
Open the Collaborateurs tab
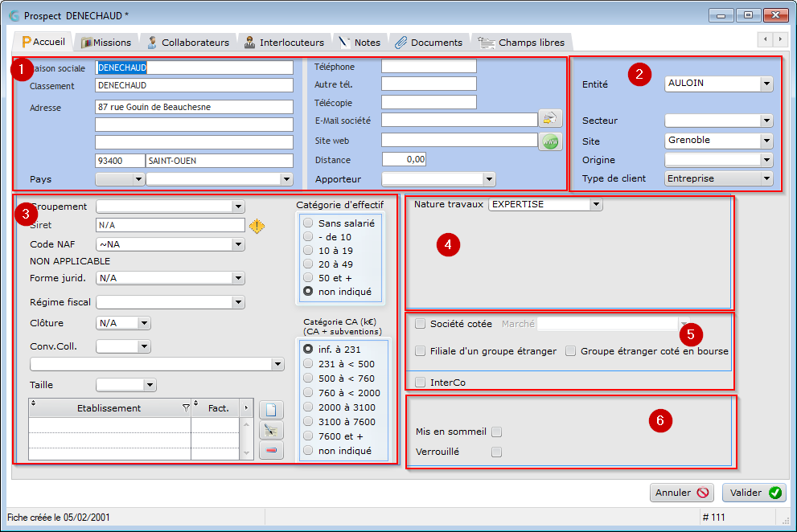(x=188, y=43)
